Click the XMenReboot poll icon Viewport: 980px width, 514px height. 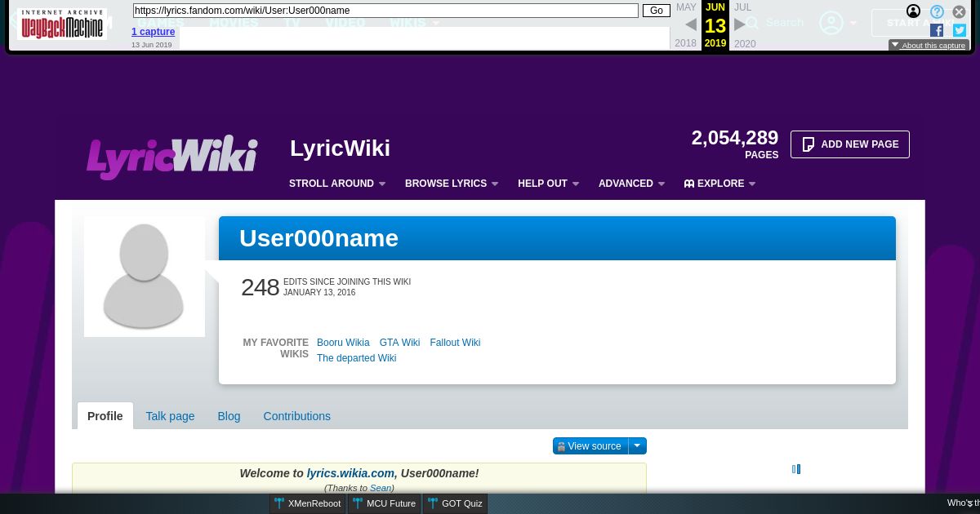279,503
